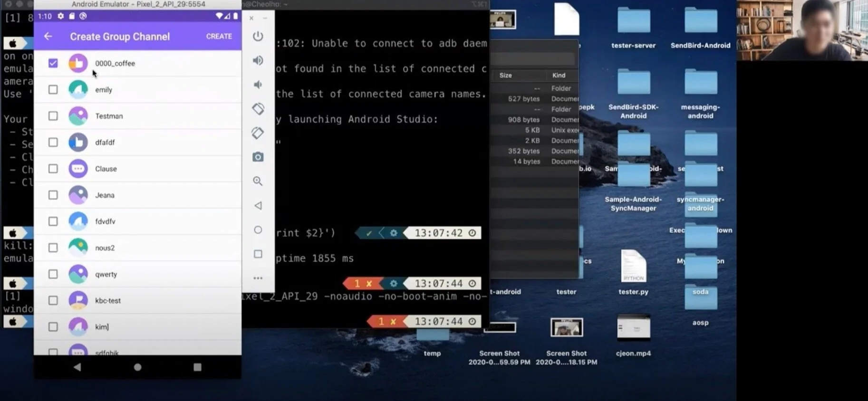This screenshot has width=868, height=401.
Task: Check the emily checkbox
Action: point(53,89)
